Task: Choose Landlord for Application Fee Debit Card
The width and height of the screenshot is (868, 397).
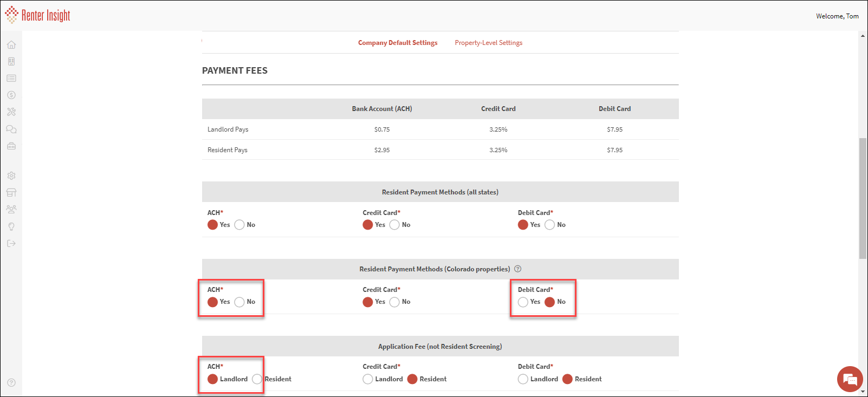Action: [523, 379]
